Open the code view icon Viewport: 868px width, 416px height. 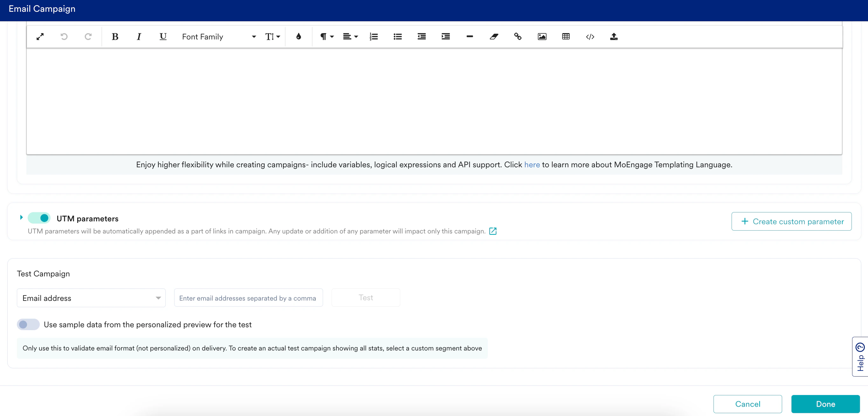pyautogui.click(x=590, y=36)
